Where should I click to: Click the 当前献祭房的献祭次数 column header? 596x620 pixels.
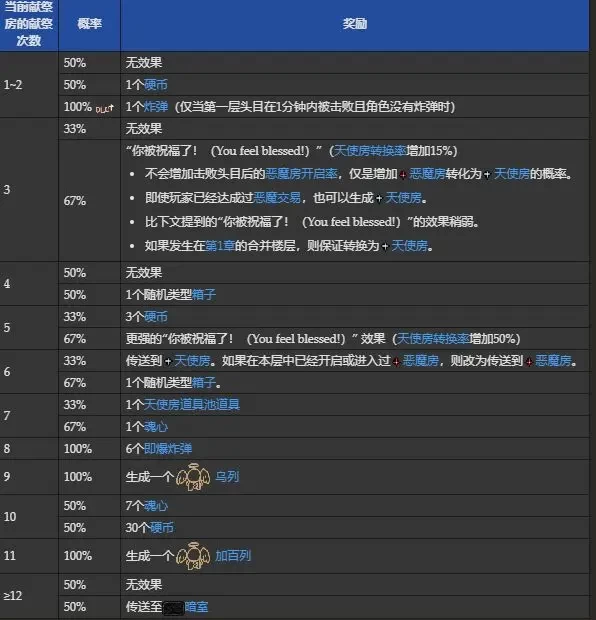29,24
